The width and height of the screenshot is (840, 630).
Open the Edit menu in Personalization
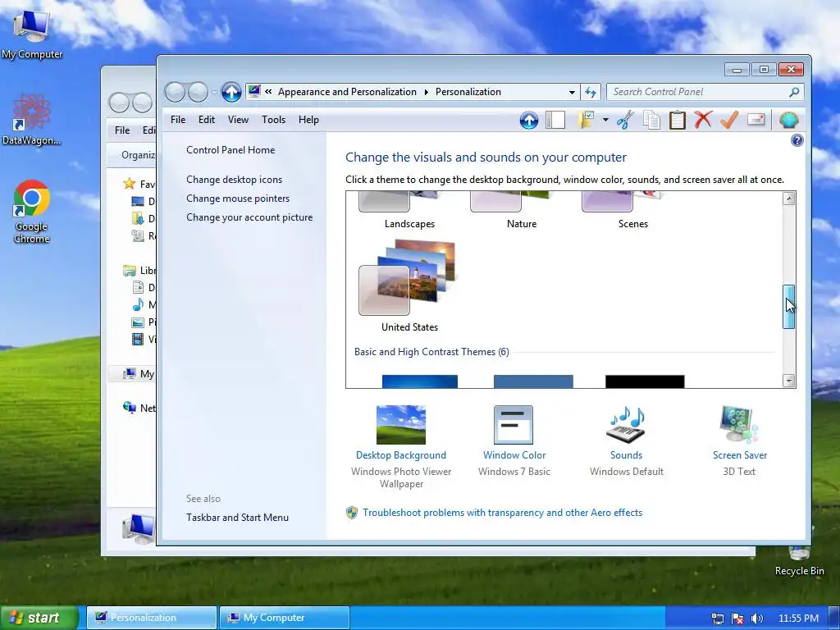(x=206, y=120)
